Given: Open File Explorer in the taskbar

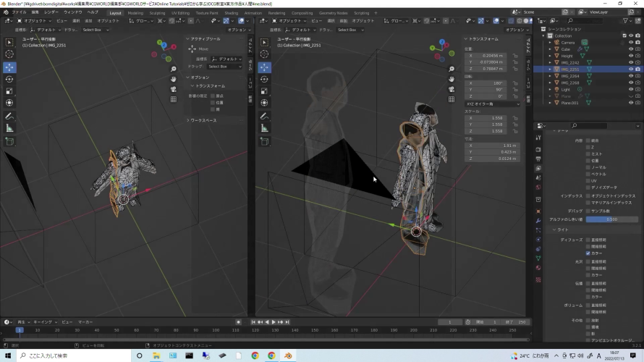Looking at the screenshot, I should coord(156,355).
